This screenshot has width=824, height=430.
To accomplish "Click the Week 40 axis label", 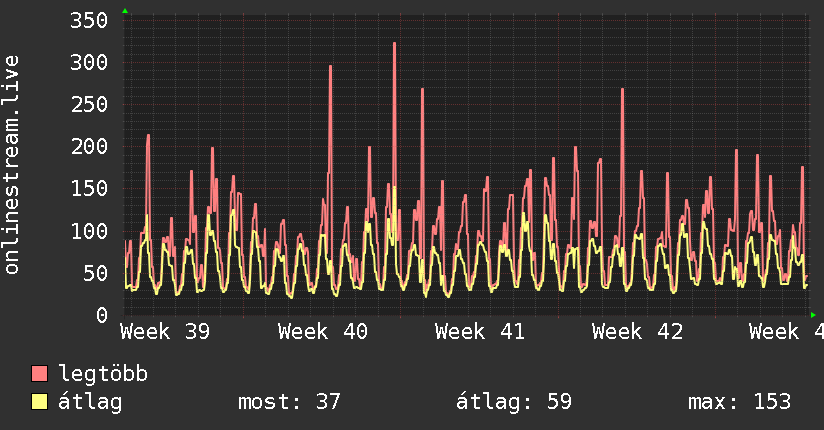I will tap(323, 332).
